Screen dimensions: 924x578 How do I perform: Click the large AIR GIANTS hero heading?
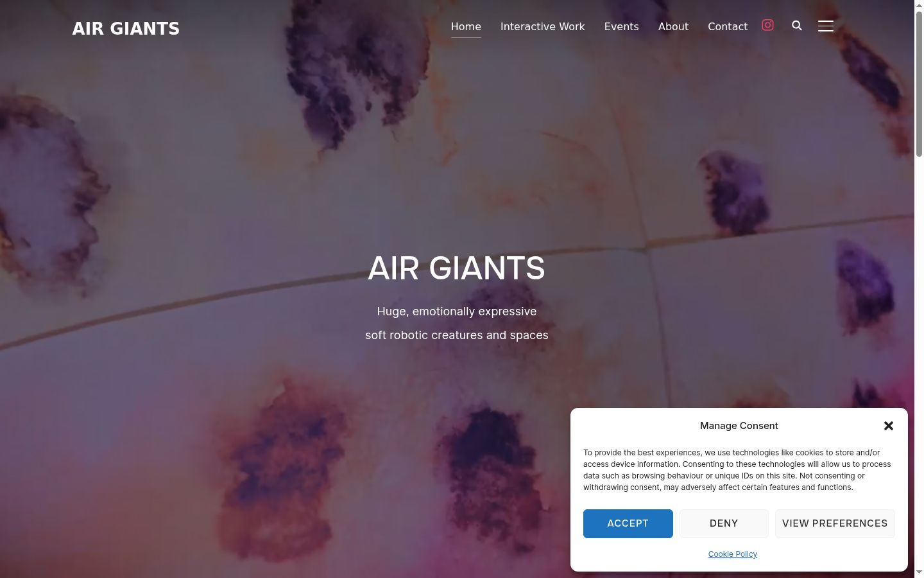point(456,268)
